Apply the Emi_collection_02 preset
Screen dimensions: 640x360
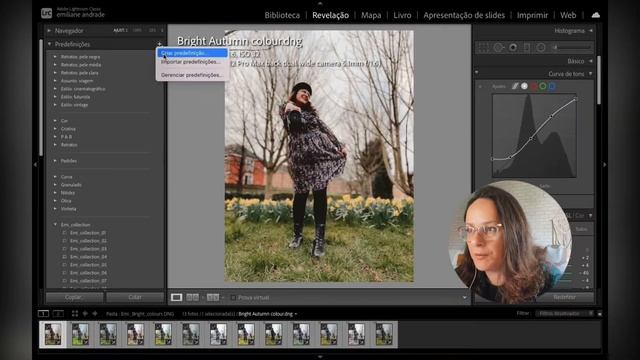88,241
